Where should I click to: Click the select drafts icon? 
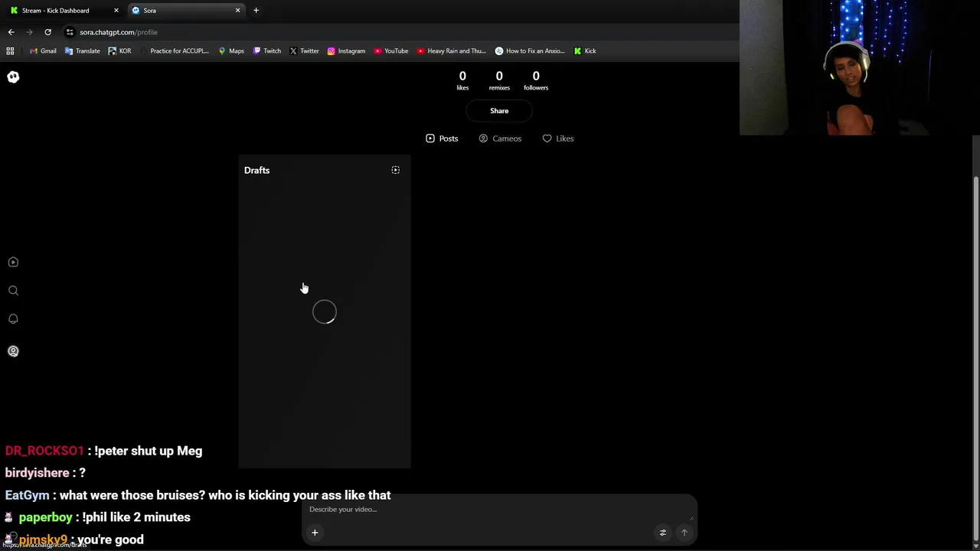[396, 170]
